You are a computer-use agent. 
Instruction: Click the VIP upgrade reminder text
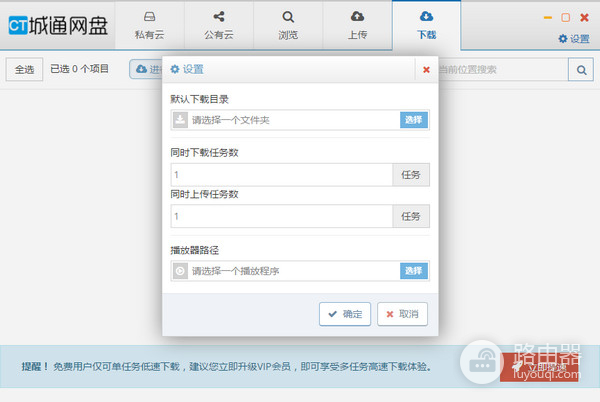click(x=227, y=367)
